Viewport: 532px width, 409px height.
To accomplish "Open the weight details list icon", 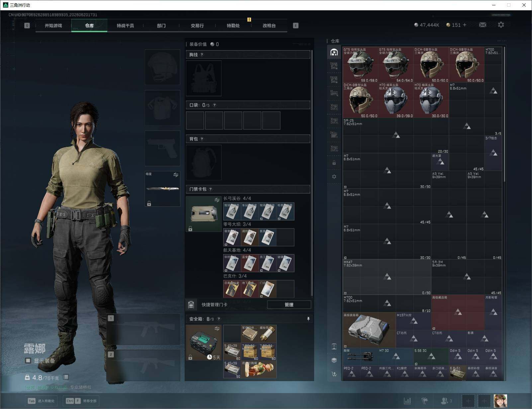I will (66, 377).
